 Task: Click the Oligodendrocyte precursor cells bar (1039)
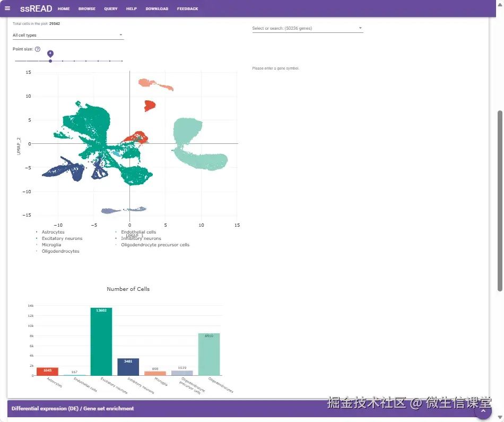pyautogui.click(x=182, y=373)
